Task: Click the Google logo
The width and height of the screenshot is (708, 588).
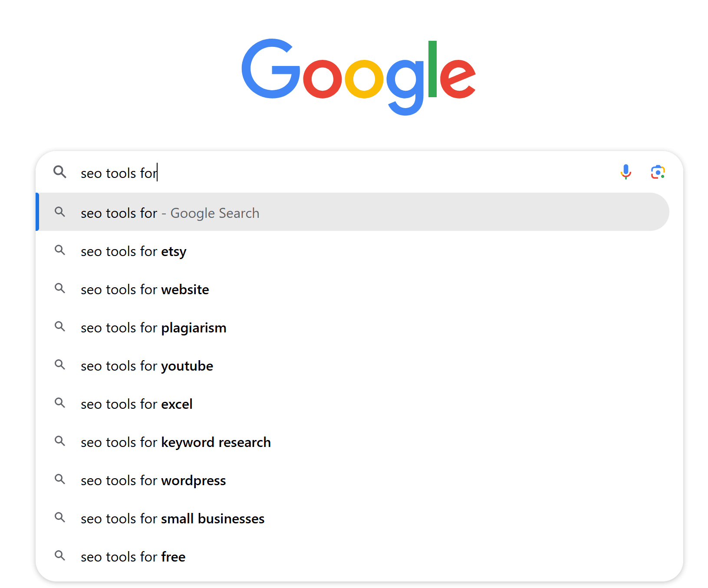Action: pos(359,77)
